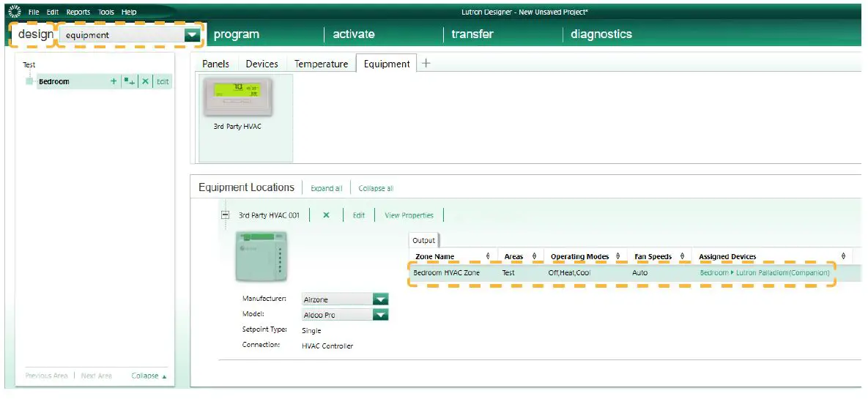Click the square icon beside Bedroom
868x399 pixels.
(30, 81)
